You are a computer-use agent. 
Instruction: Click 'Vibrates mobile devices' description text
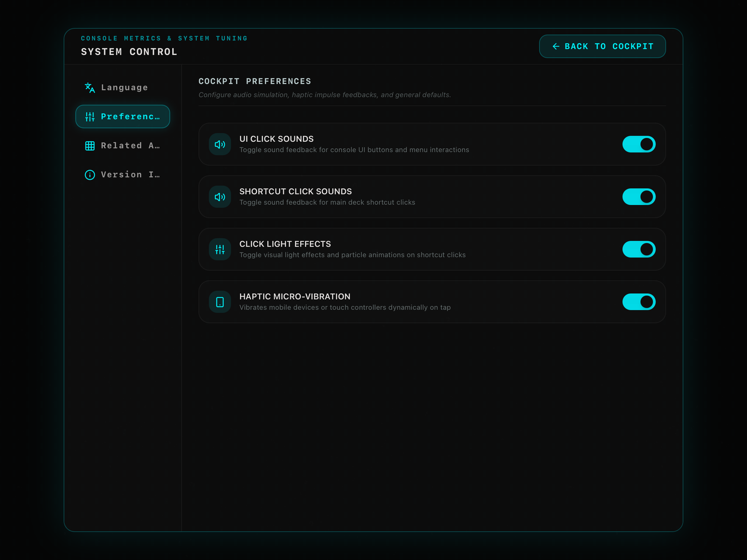(x=345, y=307)
